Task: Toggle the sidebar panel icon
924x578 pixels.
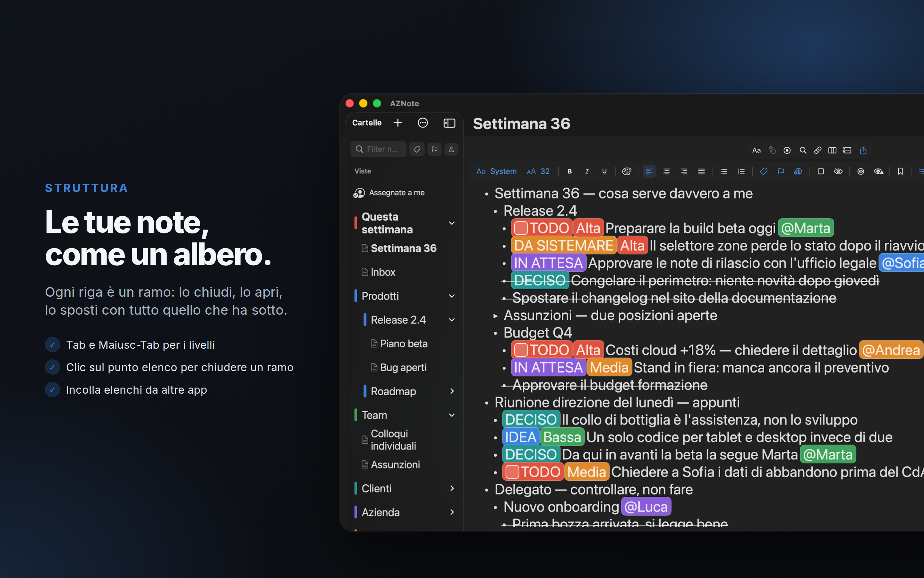Action: point(449,123)
